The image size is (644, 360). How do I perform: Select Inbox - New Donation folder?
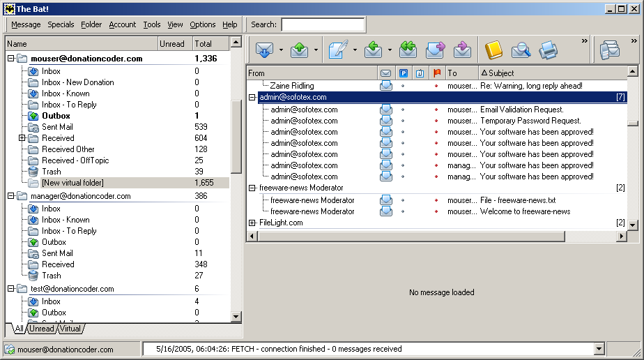[77, 82]
